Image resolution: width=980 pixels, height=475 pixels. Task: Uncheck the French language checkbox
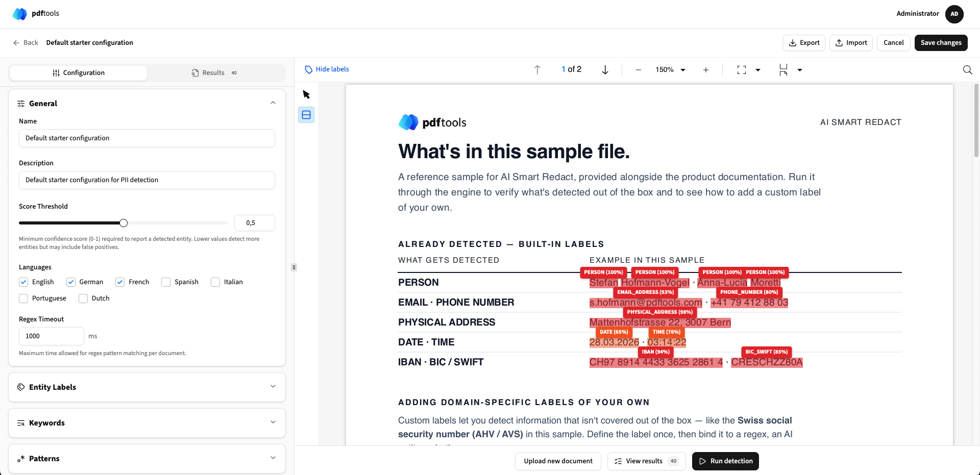pyautogui.click(x=120, y=282)
